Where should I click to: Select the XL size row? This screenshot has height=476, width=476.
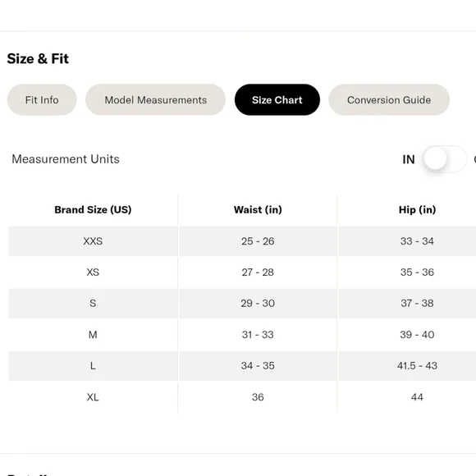[242, 397]
